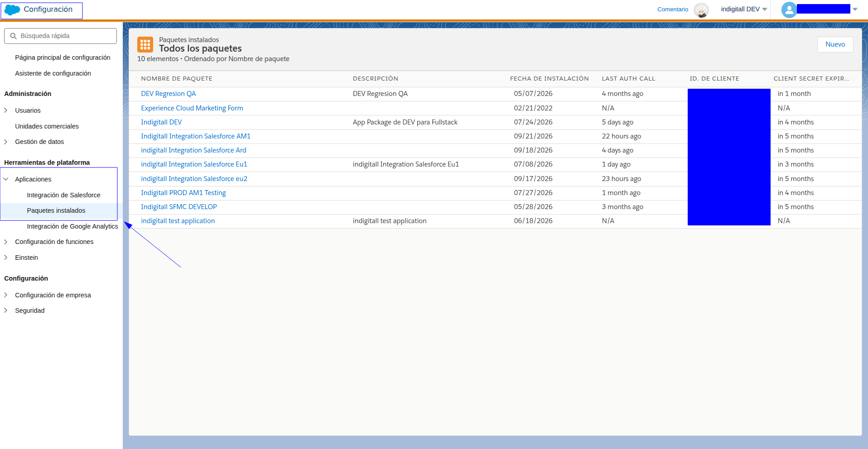Open the Indigitall DEV package
The width and height of the screenshot is (868, 449).
pos(161,122)
